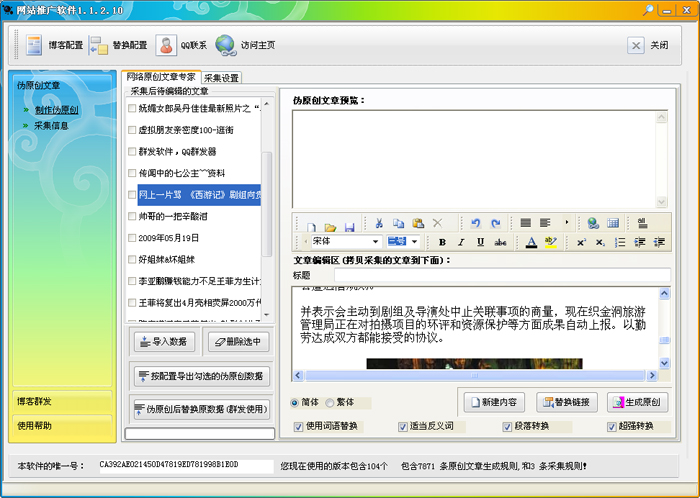Toggle bold formatting with the B icon
Screen dimensions: 700x498
442,242
